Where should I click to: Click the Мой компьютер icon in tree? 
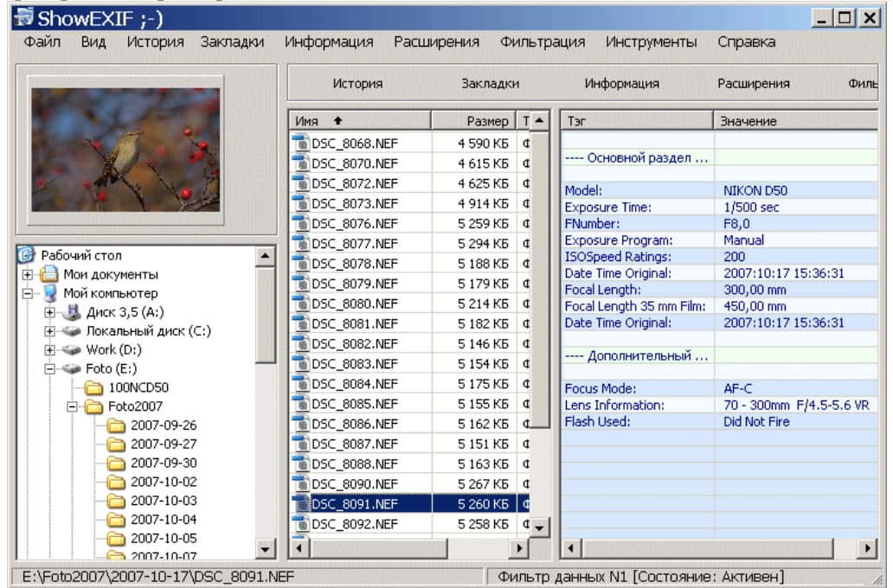pos(50,293)
